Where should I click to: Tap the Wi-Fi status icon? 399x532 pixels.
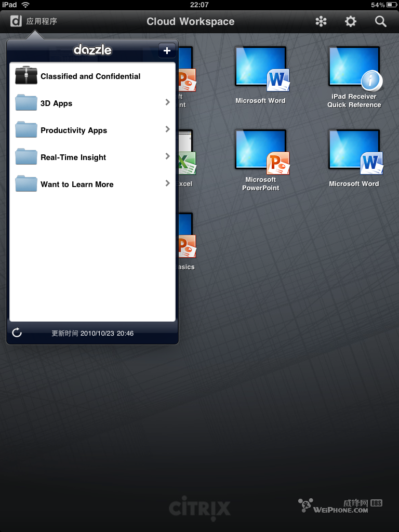click(25, 5)
